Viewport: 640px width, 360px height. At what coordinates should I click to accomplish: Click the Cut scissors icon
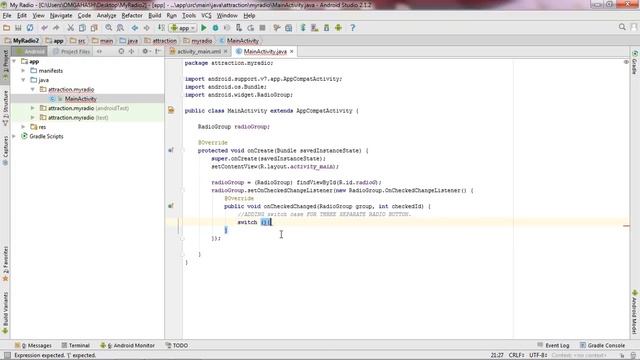click(70, 28)
